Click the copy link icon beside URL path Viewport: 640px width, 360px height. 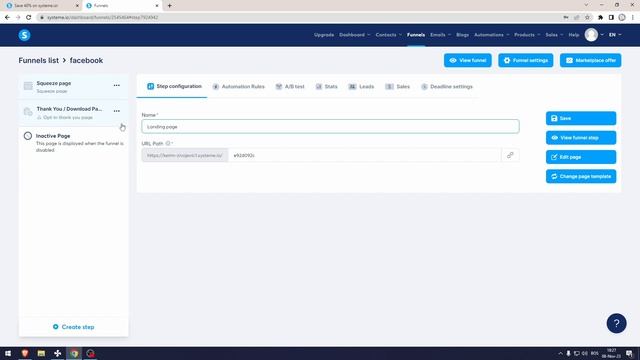point(510,156)
